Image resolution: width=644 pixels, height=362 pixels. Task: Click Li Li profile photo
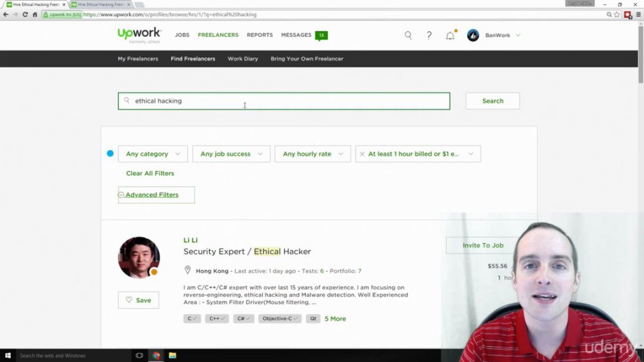139,258
